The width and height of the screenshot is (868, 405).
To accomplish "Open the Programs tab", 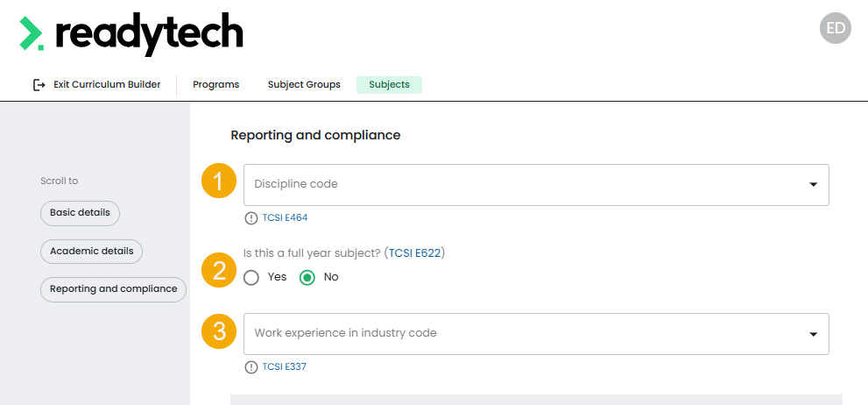I will [x=215, y=85].
